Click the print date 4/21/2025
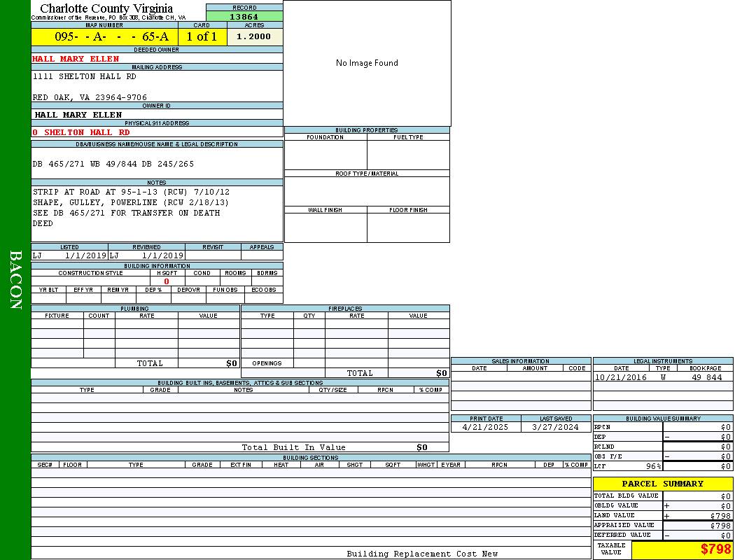 coord(486,427)
